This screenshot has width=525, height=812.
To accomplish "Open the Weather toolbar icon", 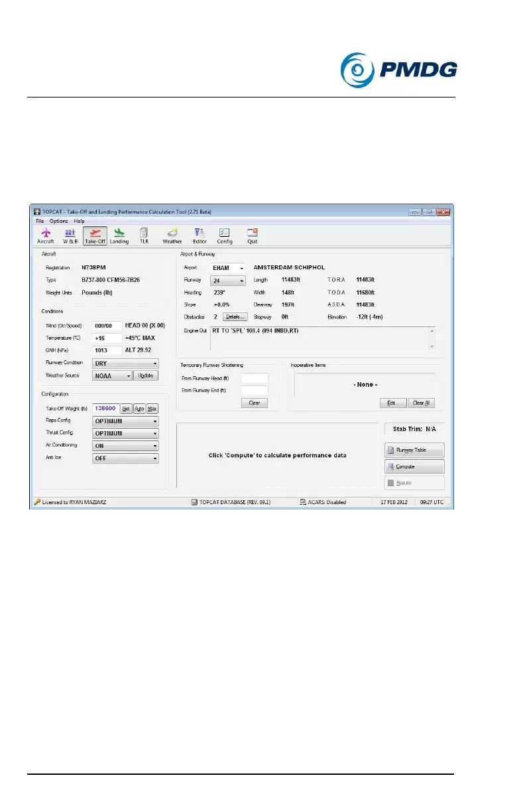I will [x=172, y=236].
